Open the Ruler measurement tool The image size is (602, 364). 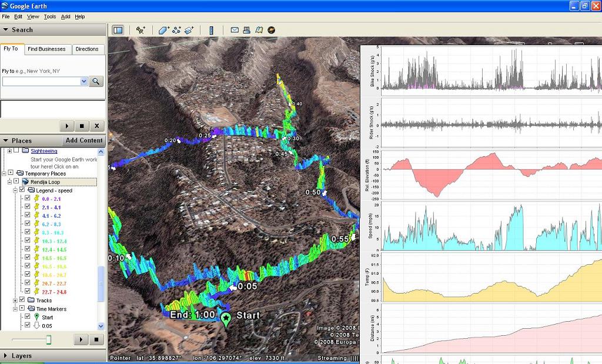point(211,30)
